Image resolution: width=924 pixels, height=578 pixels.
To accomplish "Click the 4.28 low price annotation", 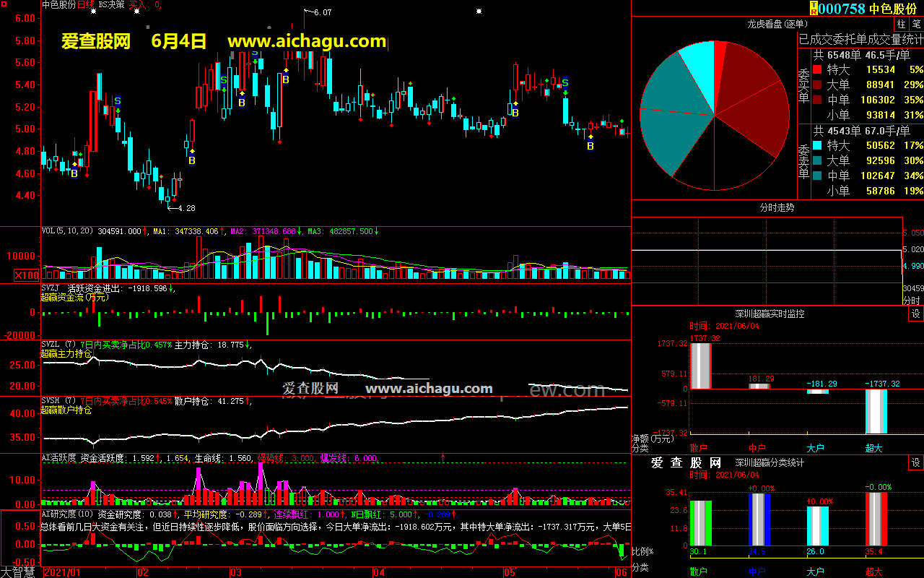I will [186, 208].
